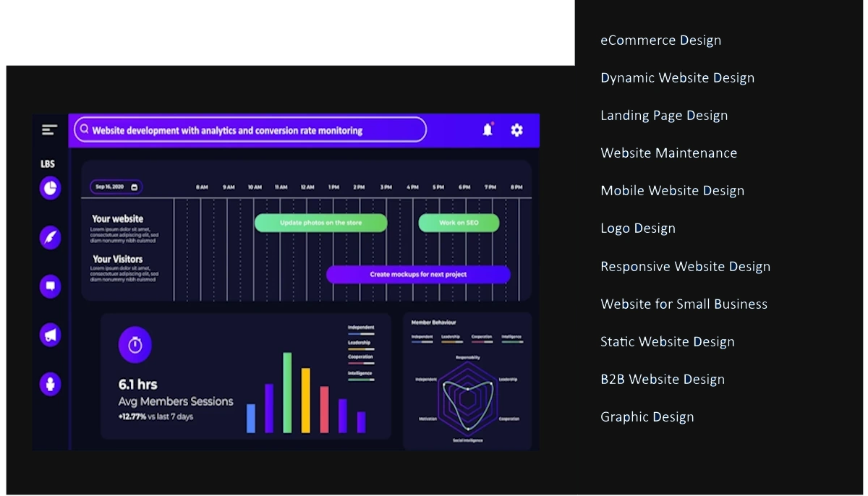
Task: Click the Work on SEO task bar
Action: (459, 223)
